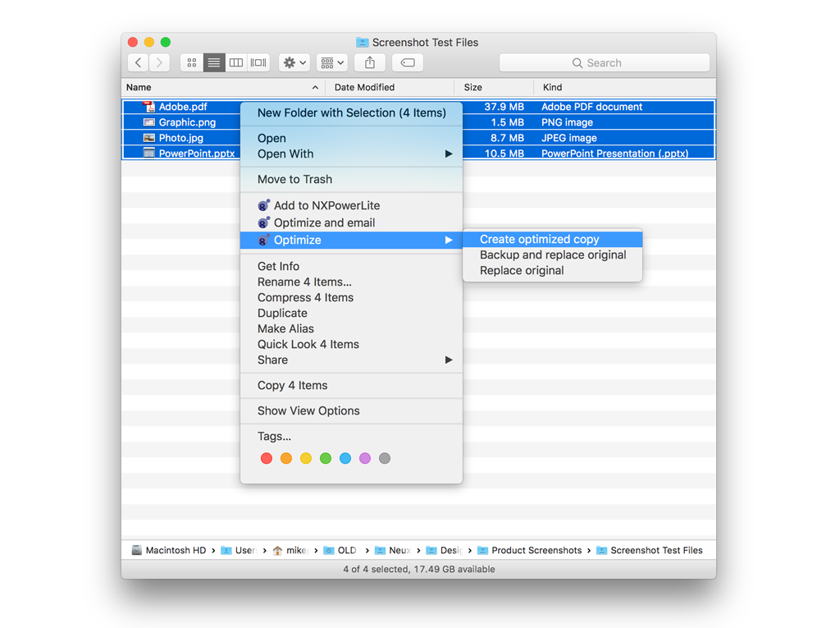Click Screenshot Test Files in the path bar
The height and width of the screenshot is (628, 840).
click(650, 550)
